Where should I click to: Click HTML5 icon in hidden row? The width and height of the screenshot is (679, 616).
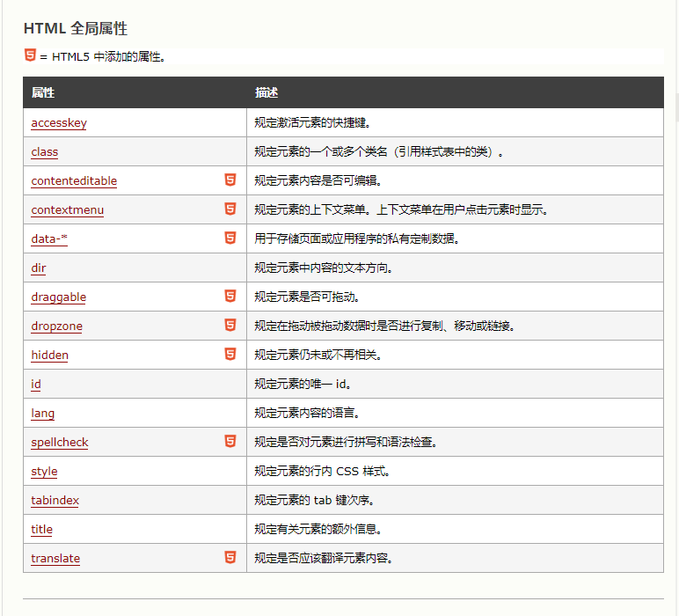[230, 354]
